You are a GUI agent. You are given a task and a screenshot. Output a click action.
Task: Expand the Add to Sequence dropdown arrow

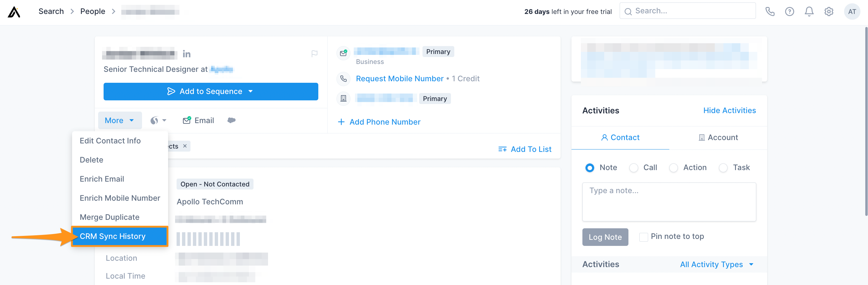coord(250,91)
